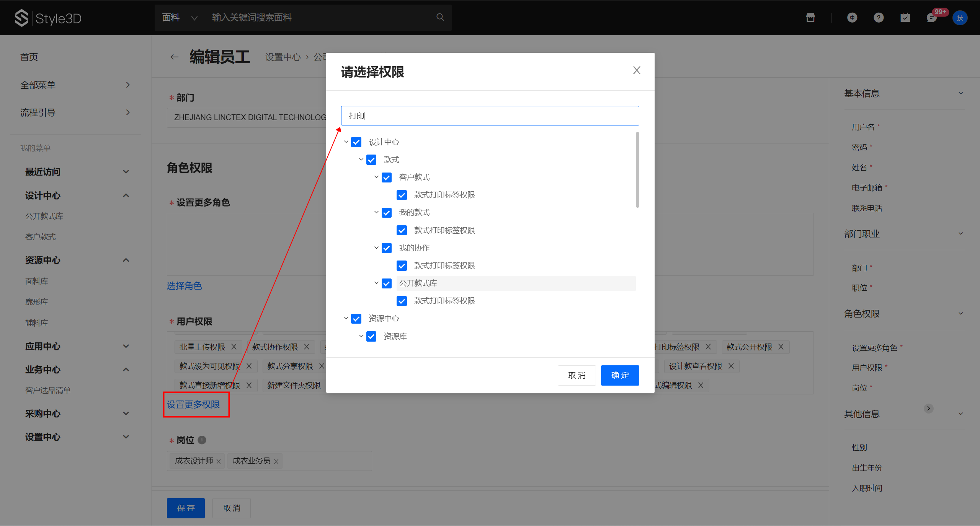Screen dimensions: 980x526
Task: Toggle the 公开款式库 checkbox
Action: [x=387, y=283]
